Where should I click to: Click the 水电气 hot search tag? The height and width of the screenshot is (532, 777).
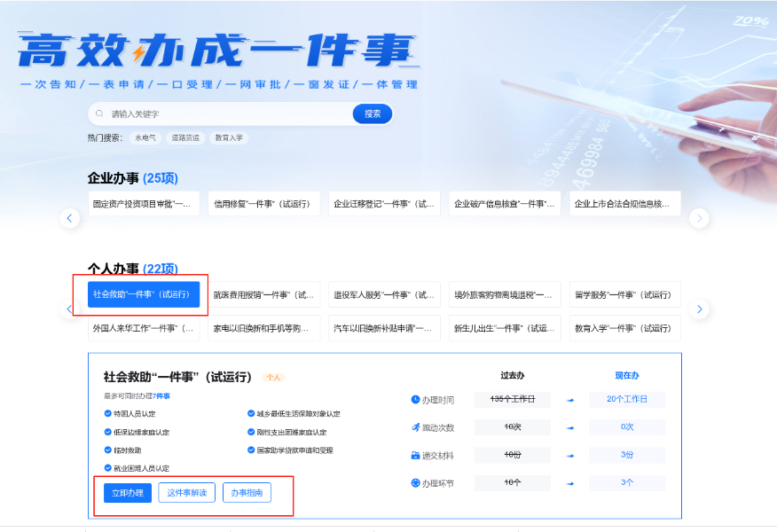(145, 138)
